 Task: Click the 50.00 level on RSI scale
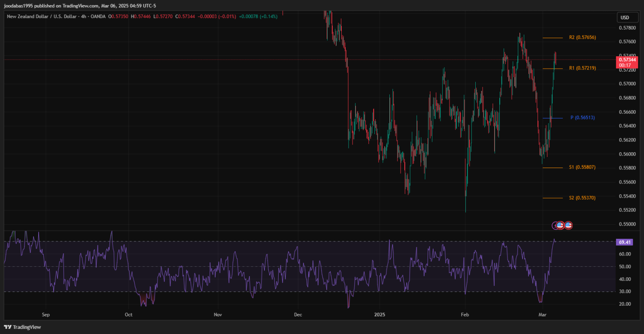point(625,267)
